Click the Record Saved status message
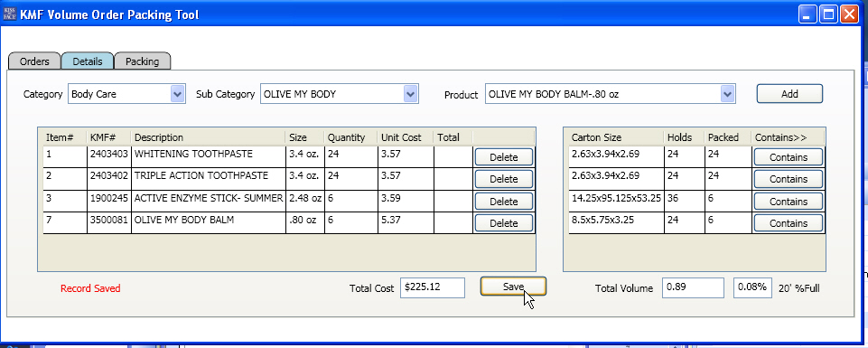This screenshot has width=868, height=348. (x=90, y=288)
